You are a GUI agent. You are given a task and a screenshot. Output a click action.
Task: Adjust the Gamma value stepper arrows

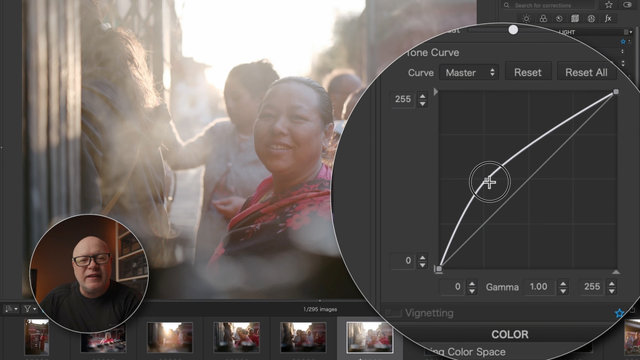(x=563, y=287)
